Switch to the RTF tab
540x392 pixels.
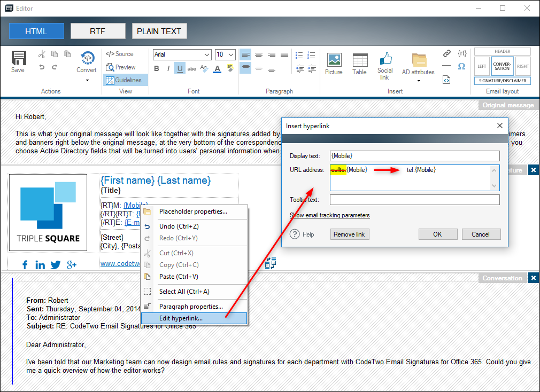coord(98,31)
